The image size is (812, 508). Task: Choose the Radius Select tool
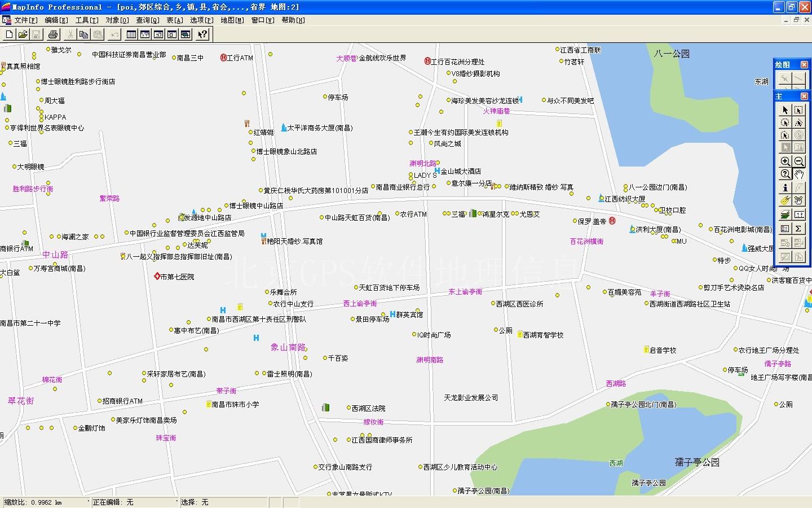coord(785,122)
